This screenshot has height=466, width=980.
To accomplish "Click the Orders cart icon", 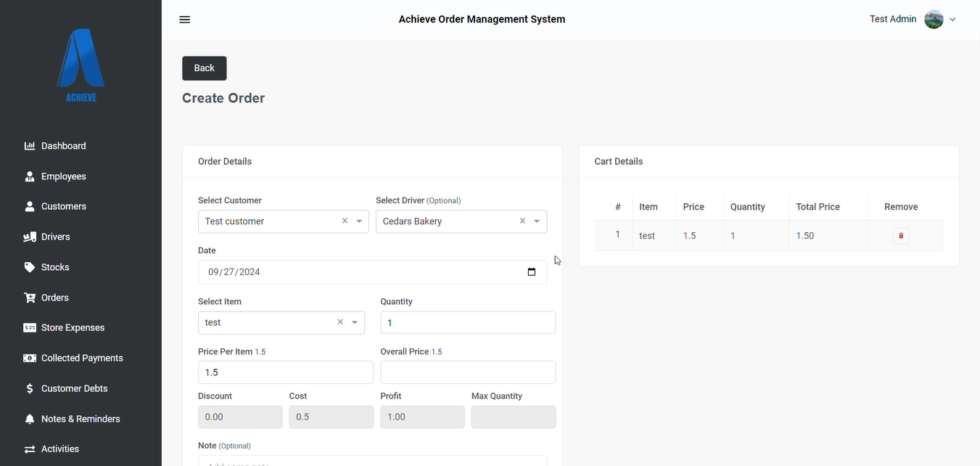I will (x=30, y=298).
